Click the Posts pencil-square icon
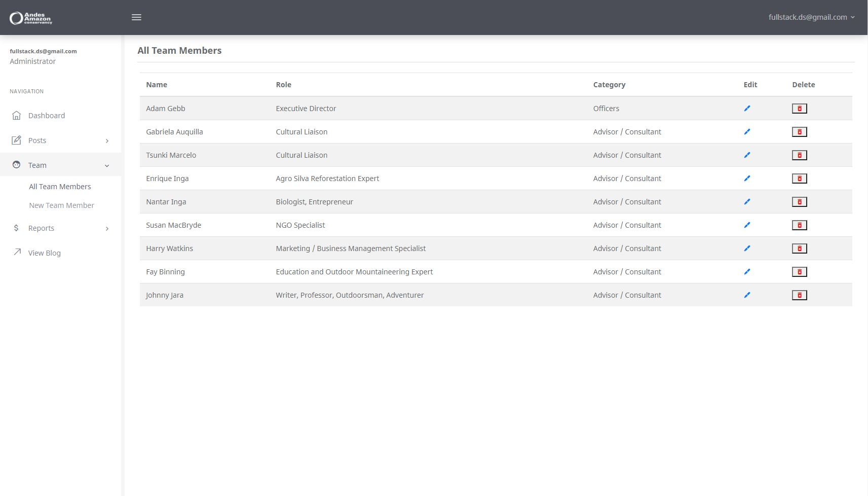The width and height of the screenshot is (868, 496). coord(16,140)
